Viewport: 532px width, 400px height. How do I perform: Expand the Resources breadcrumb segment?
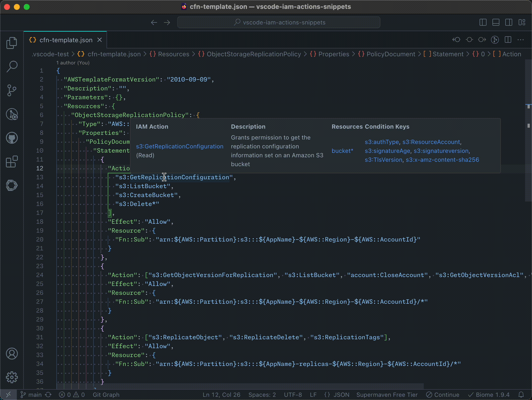tap(173, 54)
